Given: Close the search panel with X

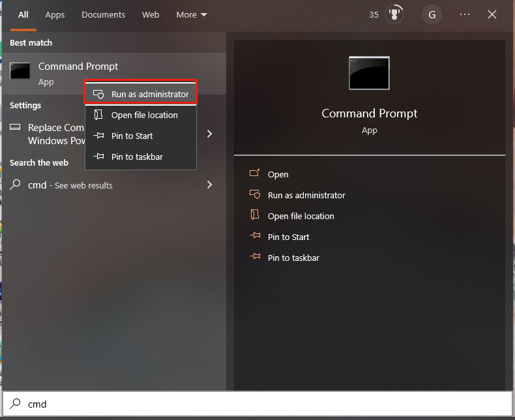Looking at the screenshot, I should pos(492,14).
